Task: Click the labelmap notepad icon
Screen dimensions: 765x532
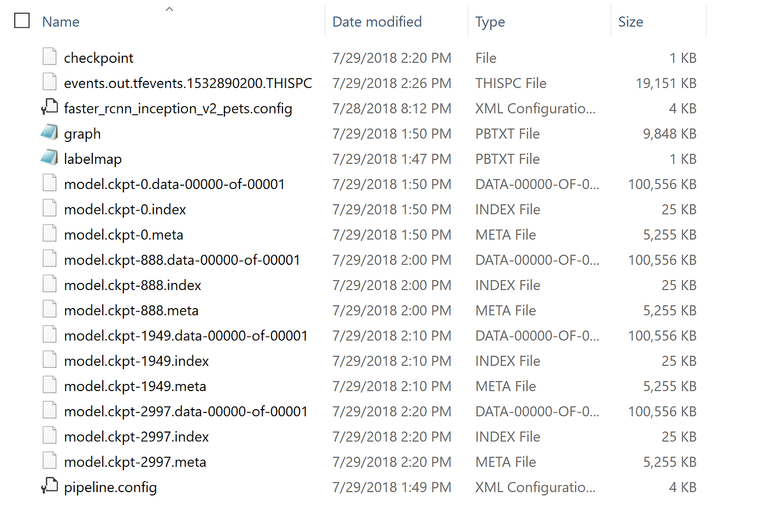Action: pyautogui.click(x=49, y=157)
